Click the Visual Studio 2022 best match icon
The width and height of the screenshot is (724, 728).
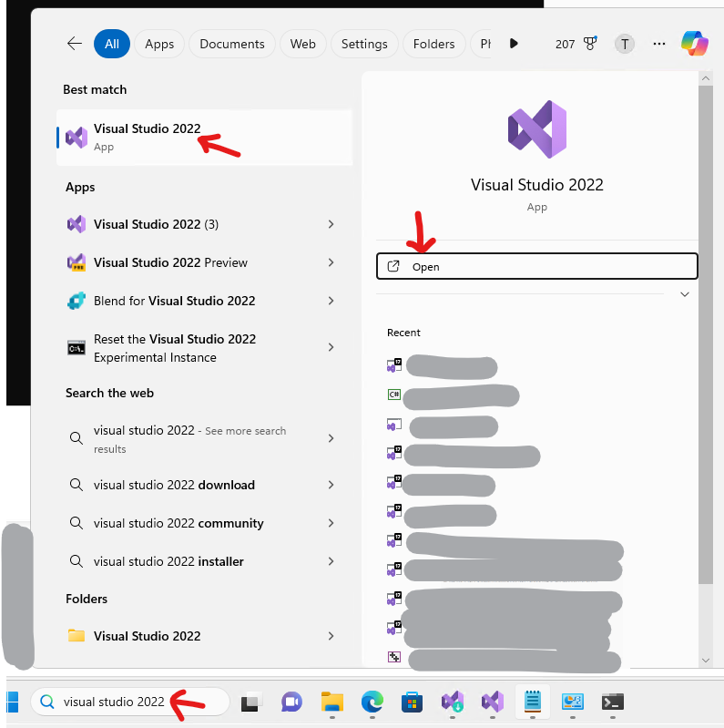[76, 138]
